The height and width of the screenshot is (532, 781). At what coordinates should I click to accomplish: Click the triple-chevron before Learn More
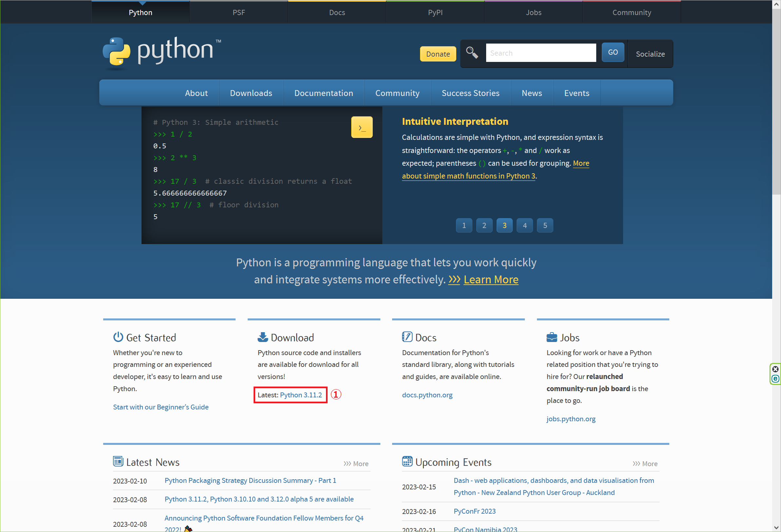[x=454, y=280]
